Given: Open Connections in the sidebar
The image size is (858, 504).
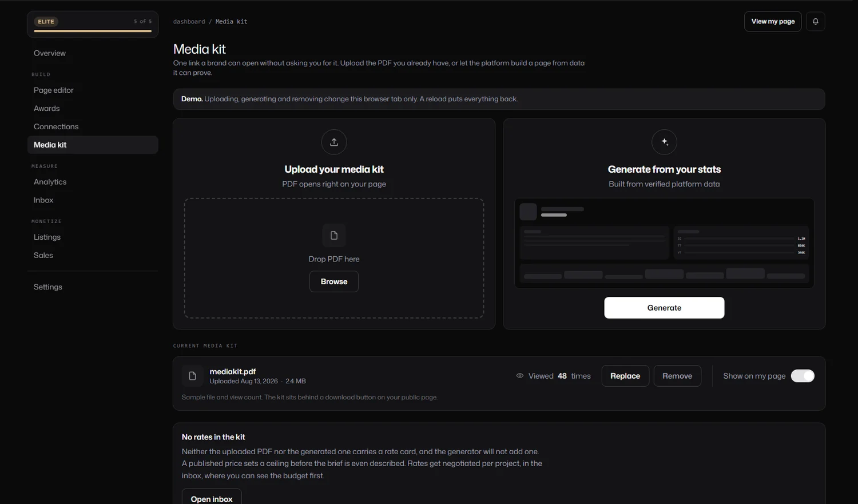Looking at the screenshot, I should tap(93, 126).
